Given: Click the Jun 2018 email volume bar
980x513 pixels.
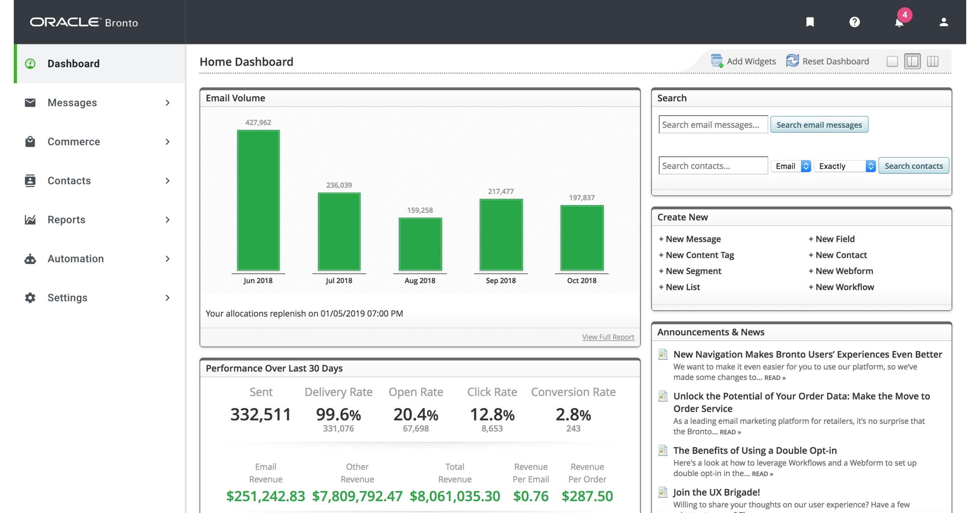Looking at the screenshot, I should tap(258, 200).
